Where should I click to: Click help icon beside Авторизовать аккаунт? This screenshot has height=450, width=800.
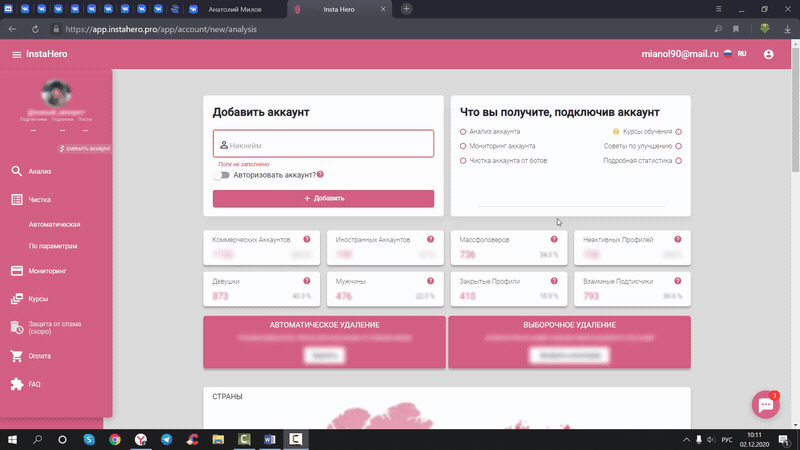[x=320, y=174]
